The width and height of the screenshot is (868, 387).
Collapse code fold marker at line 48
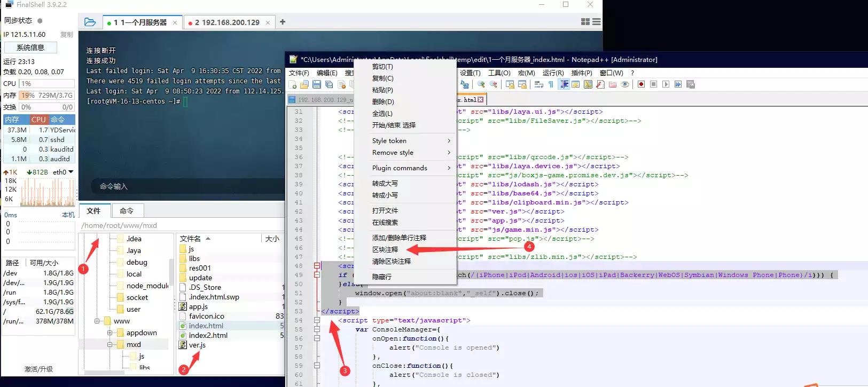tap(317, 266)
